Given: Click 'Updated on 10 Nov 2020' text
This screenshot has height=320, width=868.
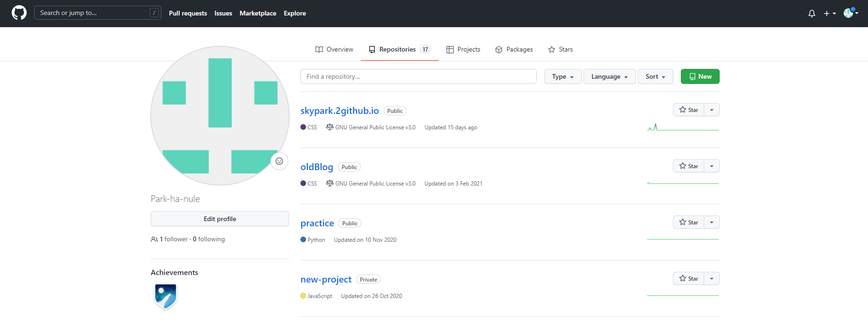Looking at the screenshot, I should (365, 240).
